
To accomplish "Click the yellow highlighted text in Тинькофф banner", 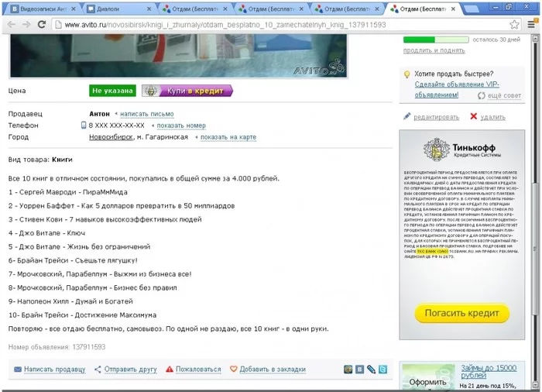I will click(x=432, y=251).
